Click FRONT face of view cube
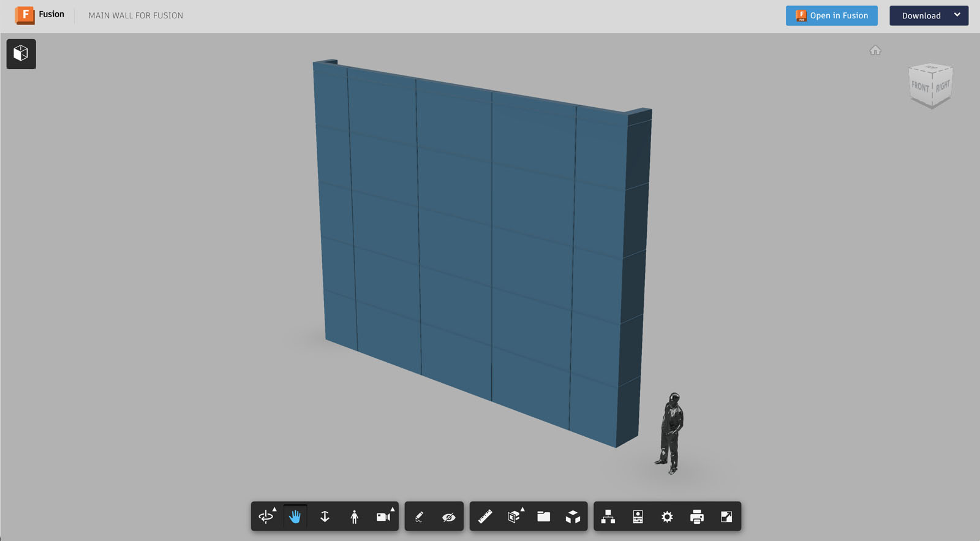 [x=920, y=86]
